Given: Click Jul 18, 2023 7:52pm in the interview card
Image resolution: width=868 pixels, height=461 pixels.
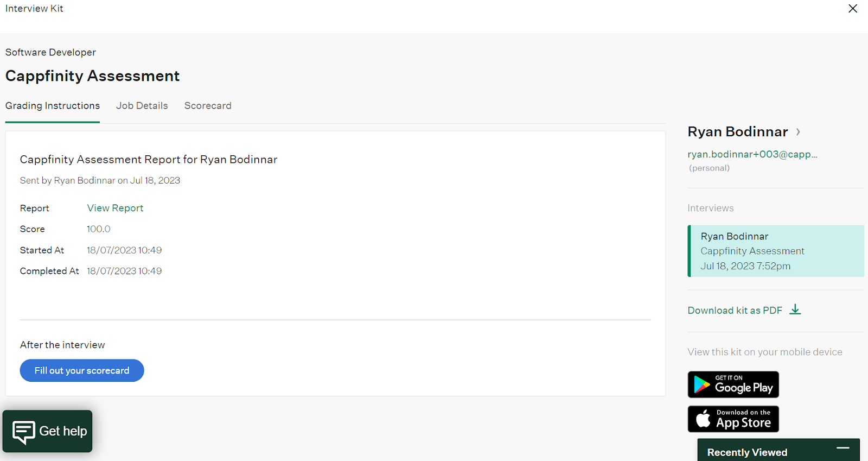Looking at the screenshot, I should 745,266.
